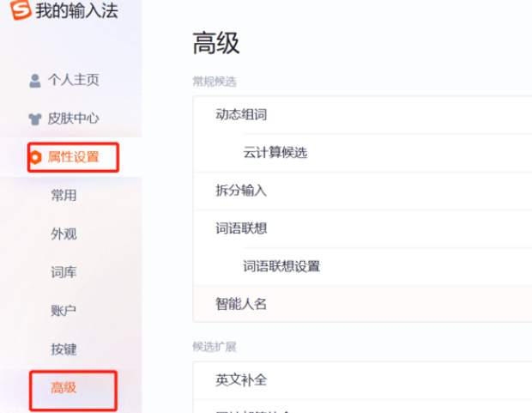The width and height of the screenshot is (532, 413).
Task: Switch to the 账户 settings section
Action: click(x=63, y=311)
